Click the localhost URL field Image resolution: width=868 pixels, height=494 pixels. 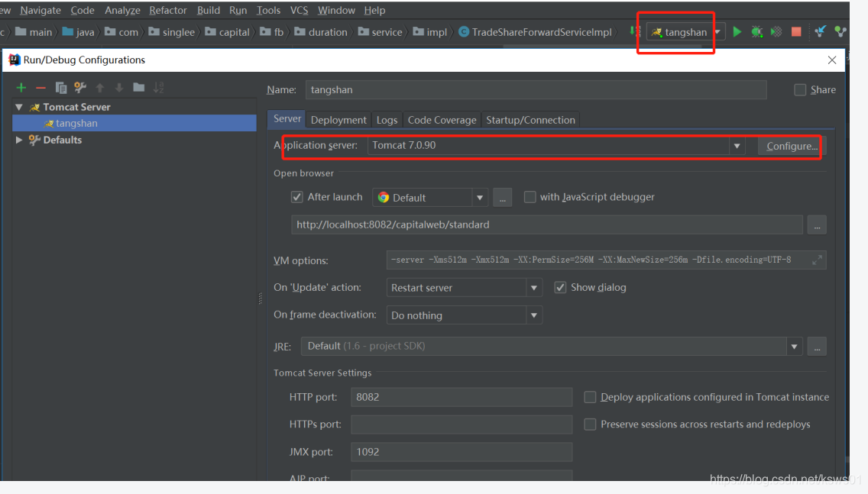[x=547, y=224]
